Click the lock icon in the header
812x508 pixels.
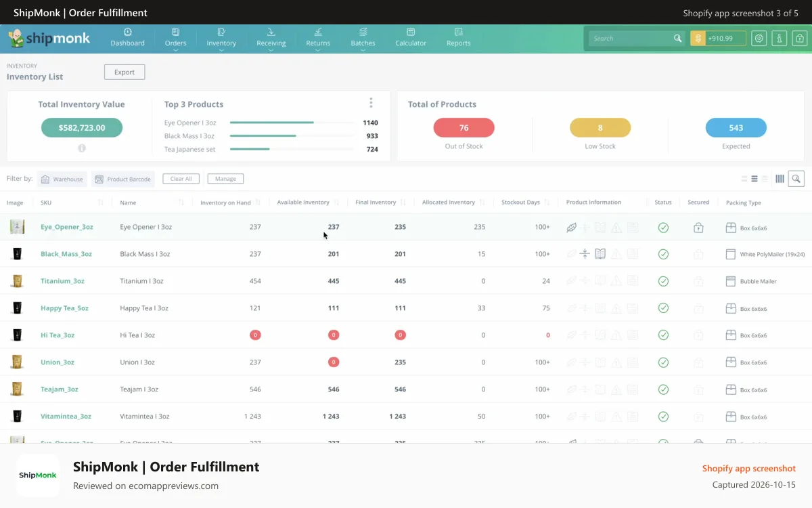tap(800, 39)
